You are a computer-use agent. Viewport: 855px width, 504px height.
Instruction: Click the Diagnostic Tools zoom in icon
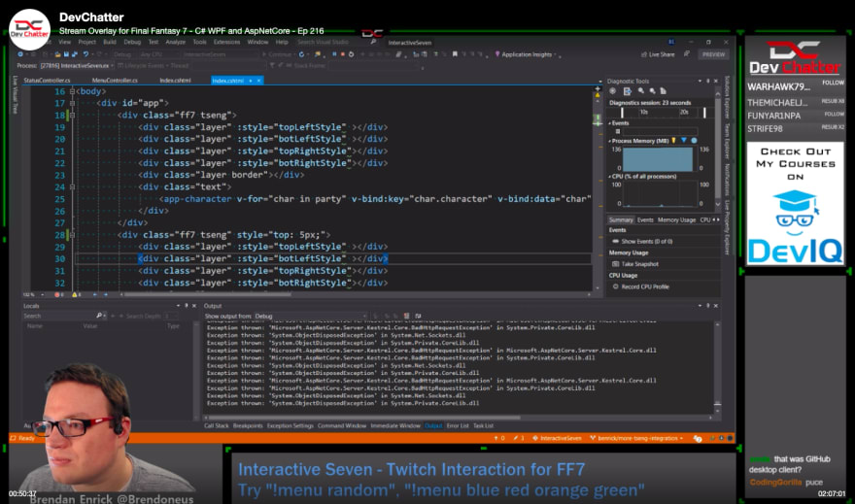(641, 91)
